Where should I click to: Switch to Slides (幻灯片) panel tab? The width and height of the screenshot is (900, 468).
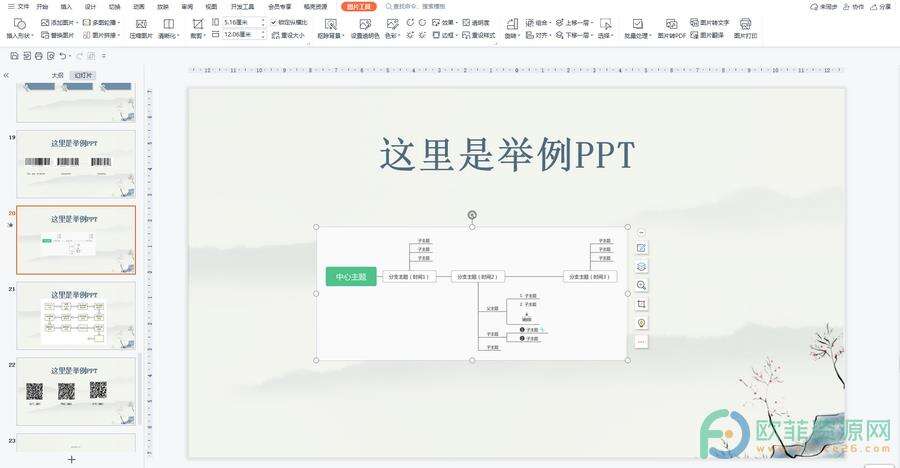[x=83, y=75]
